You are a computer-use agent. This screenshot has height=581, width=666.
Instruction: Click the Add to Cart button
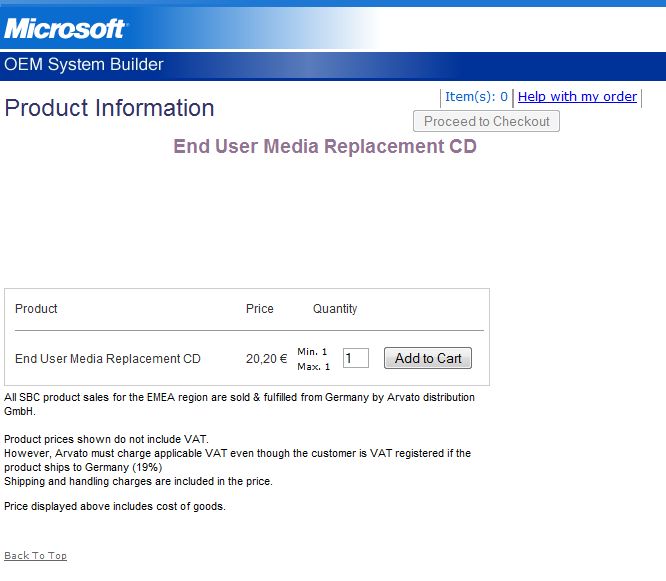pyautogui.click(x=428, y=358)
